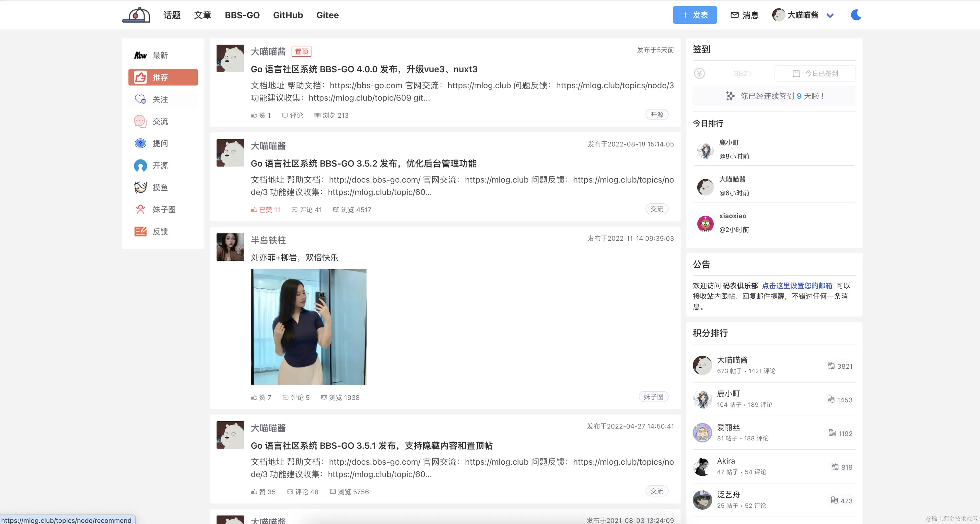Toggle dark mode with moon icon
Image resolution: width=980 pixels, height=524 pixels.
coord(856,15)
